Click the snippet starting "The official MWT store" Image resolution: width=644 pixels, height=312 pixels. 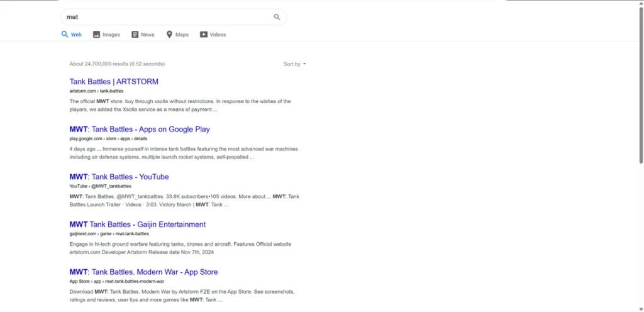tap(180, 106)
